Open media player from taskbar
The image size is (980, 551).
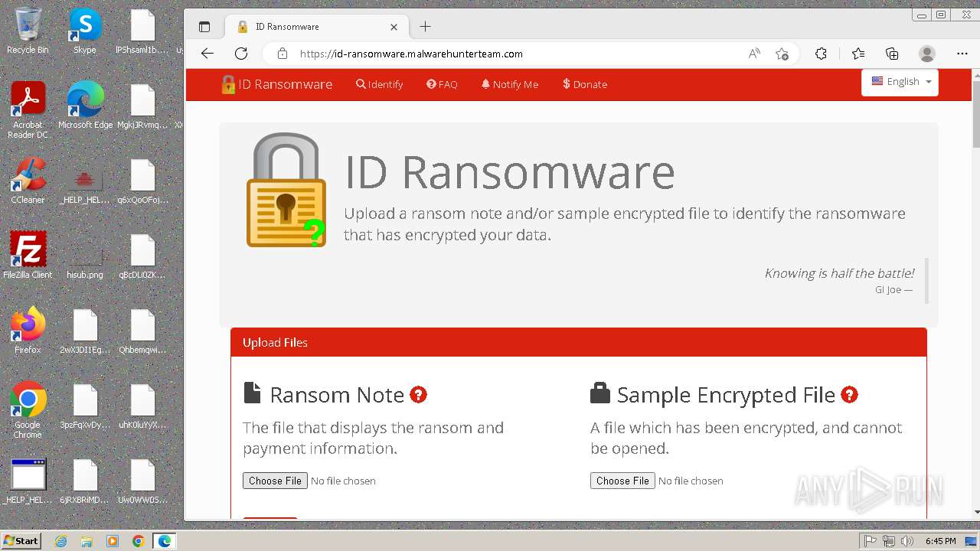click(113, 541)
